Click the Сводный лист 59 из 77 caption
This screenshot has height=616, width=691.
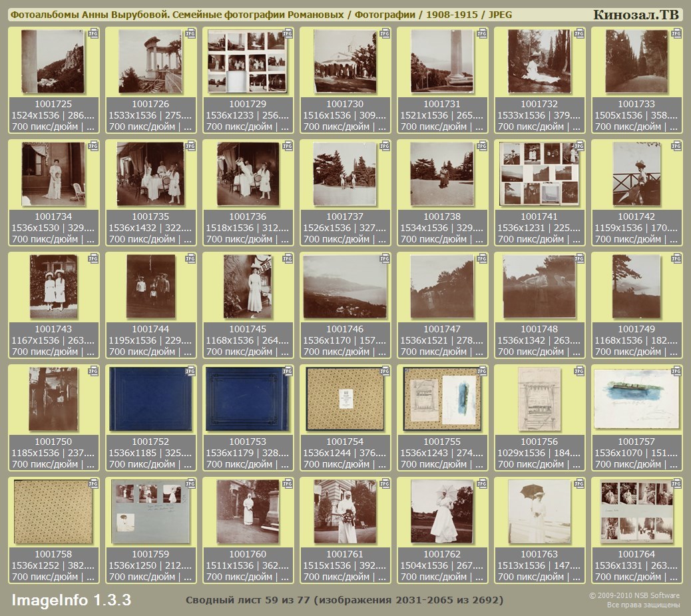point(344,600)
